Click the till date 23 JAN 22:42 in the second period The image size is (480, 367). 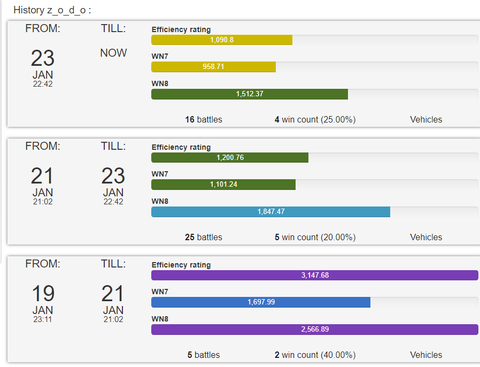(113, 186)
